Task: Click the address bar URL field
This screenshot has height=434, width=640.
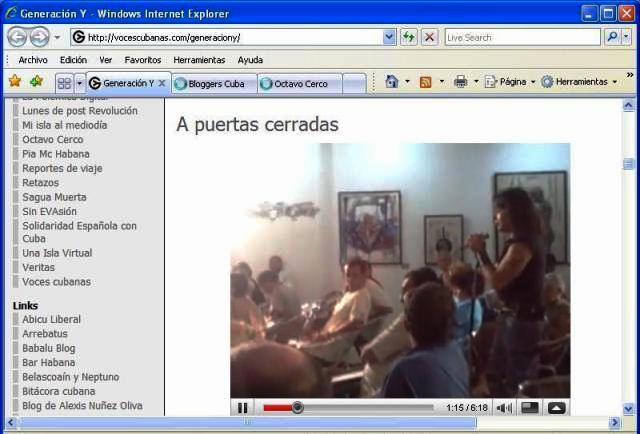Action: coord(227,38)
